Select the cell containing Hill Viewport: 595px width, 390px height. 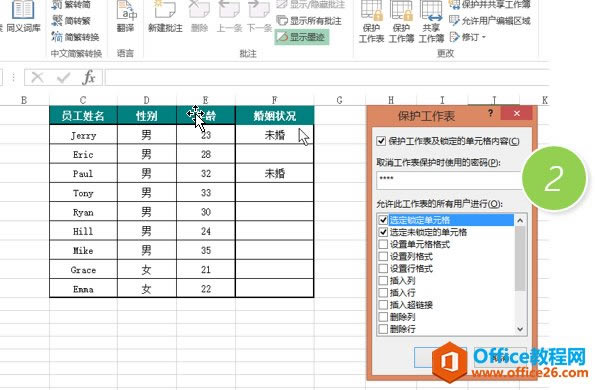coord(83,231)
